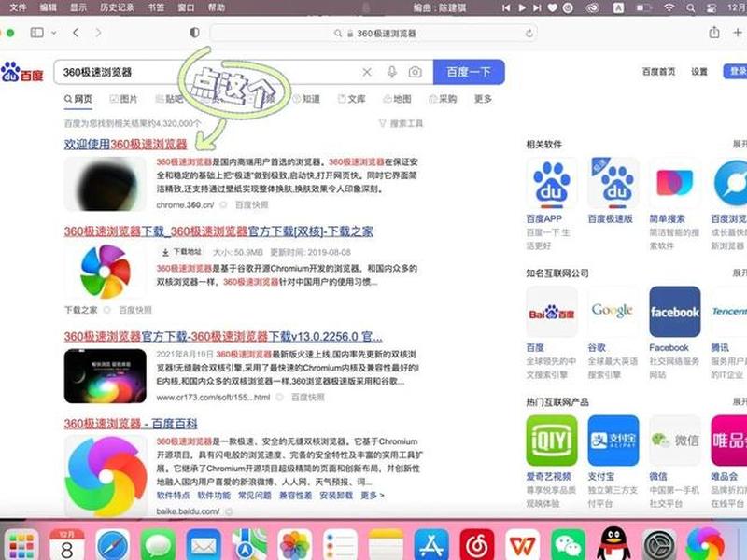Click the privacy shield icon in the toolbar

(194, 33)
